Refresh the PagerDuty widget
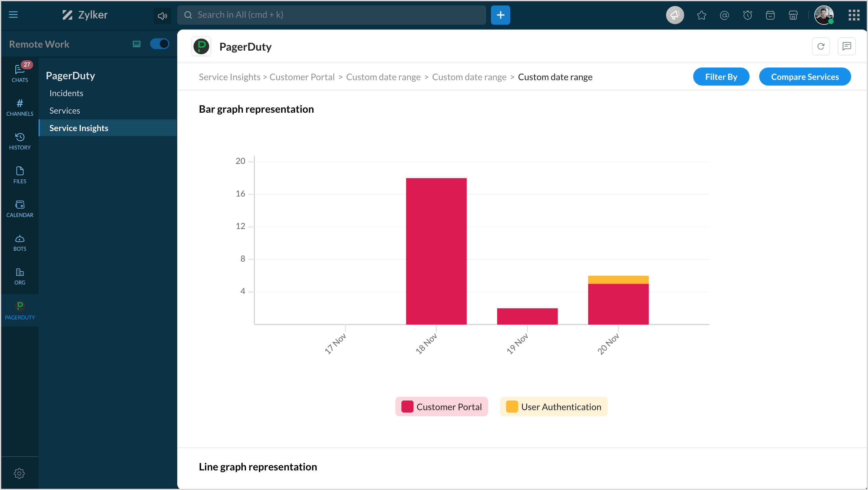The width and height of the screenshot is (868, 490). pos(821,46)
